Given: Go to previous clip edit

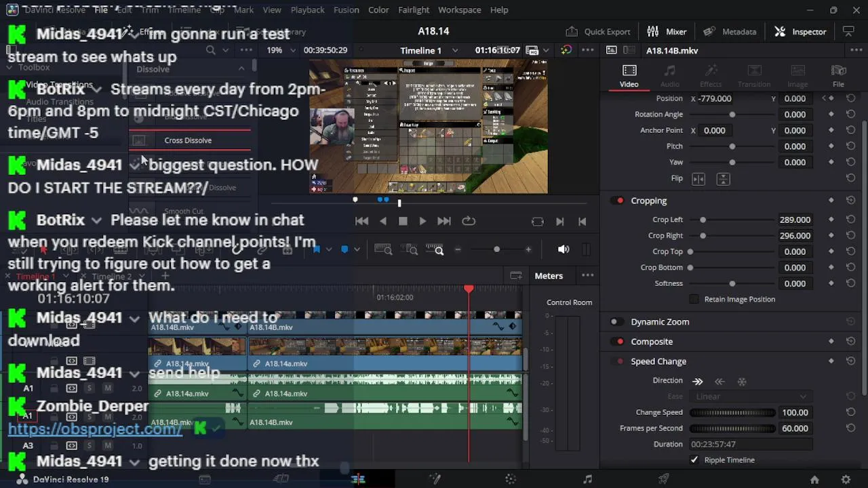Looking at the screenshot, I should 582,221.
